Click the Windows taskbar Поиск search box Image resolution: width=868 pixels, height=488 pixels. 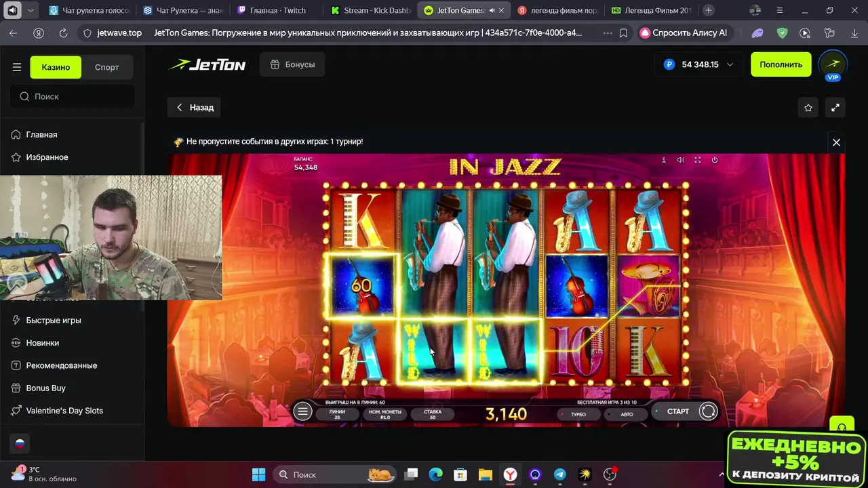tap(335, 474)
